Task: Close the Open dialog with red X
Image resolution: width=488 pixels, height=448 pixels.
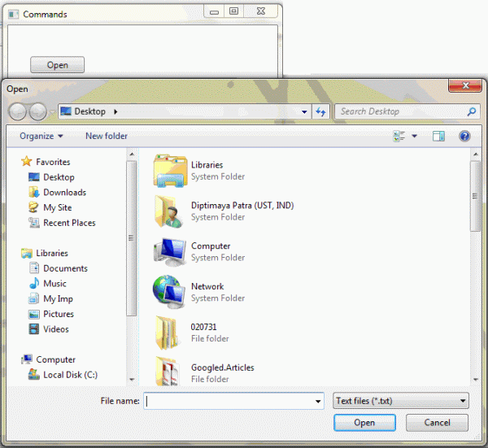Action: pyautogui.click(x=465, y=85)
